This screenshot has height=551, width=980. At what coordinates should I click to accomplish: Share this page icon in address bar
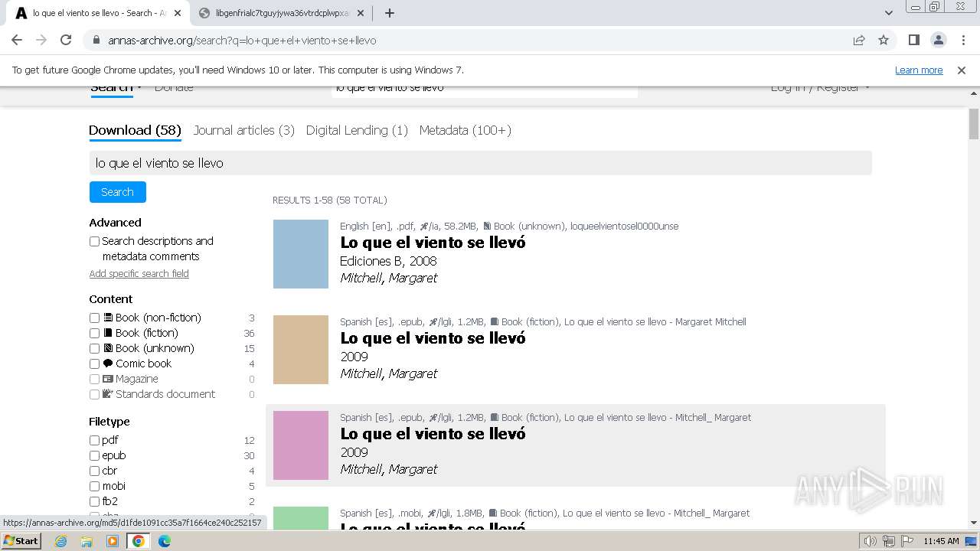pos(859,41)
